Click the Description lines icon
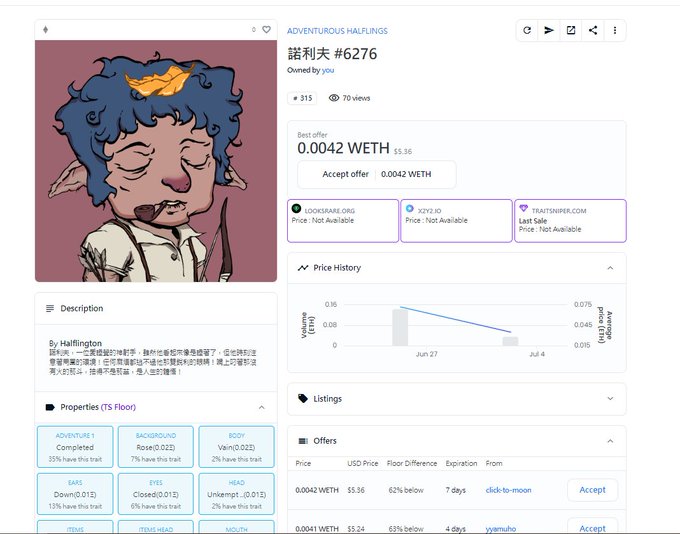The image size is (680, 534). (50, 308)
